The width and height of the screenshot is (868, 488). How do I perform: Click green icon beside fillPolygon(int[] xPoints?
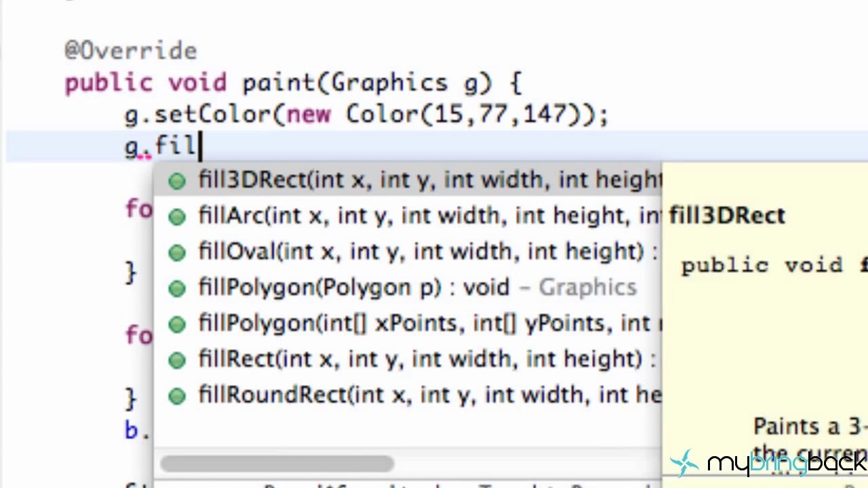[177, 325]
